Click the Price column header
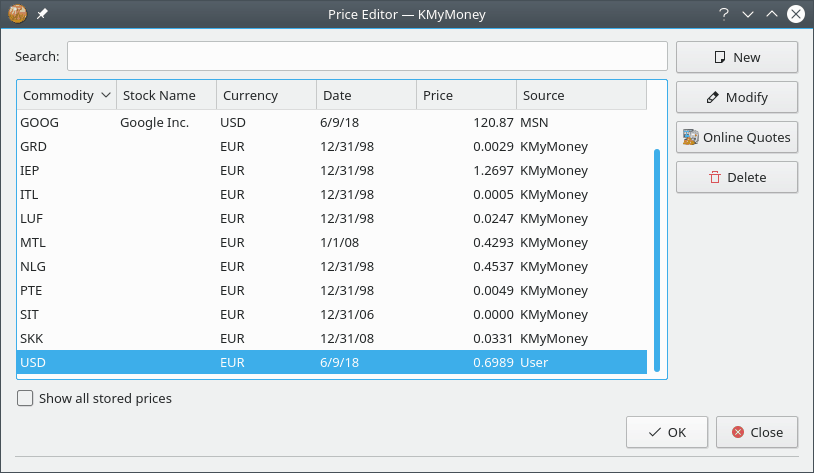814x473 pixels. click(x=466, y=95)
